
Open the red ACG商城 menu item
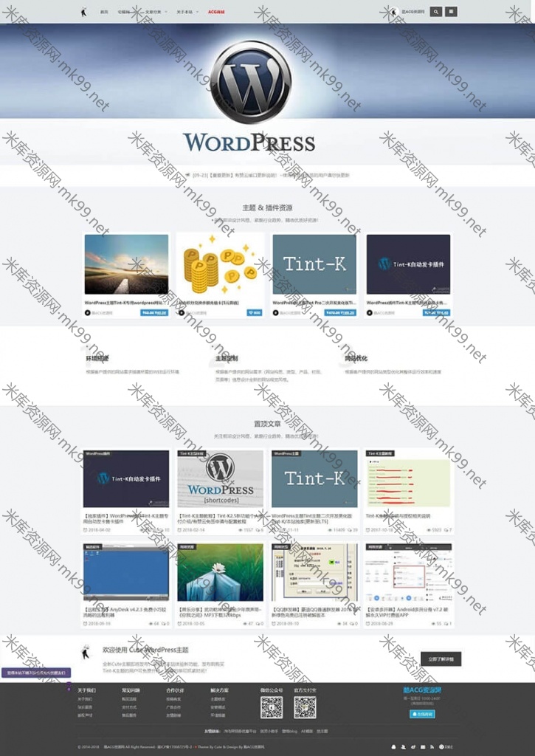coord(216,12)
